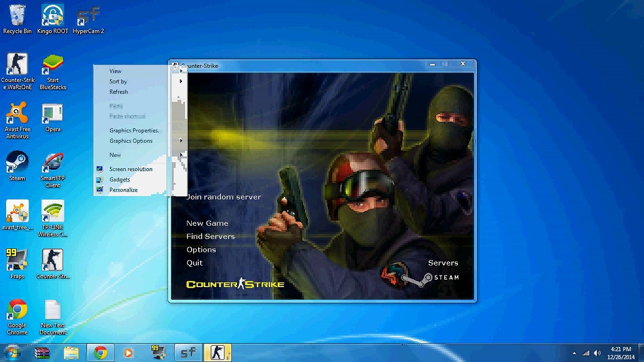Open Graphics Properties from the context menu
This screenshot has width=644, height=362.
(x=140, y=130)
